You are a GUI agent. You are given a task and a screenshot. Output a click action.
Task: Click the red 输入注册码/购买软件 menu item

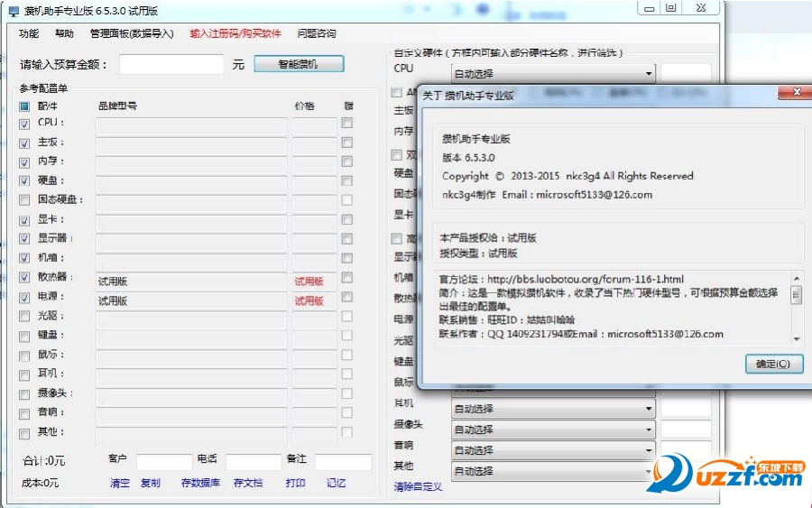click(x=235, y=33)
